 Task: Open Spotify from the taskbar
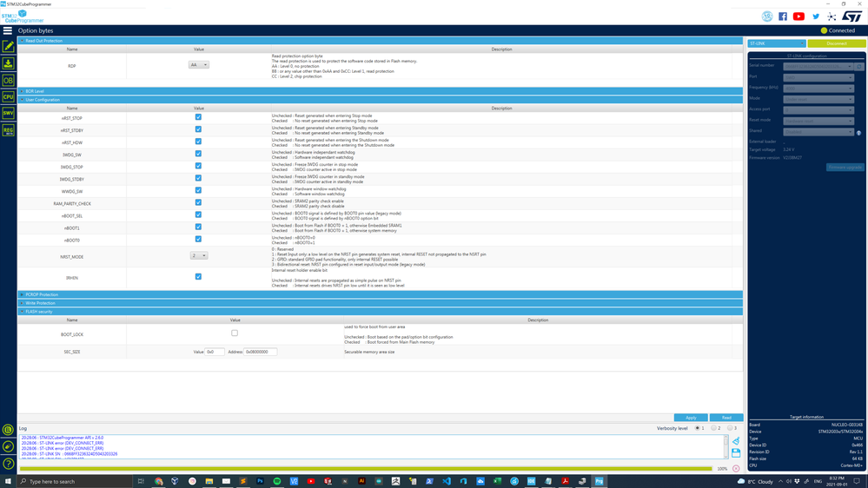click(277, 481)
